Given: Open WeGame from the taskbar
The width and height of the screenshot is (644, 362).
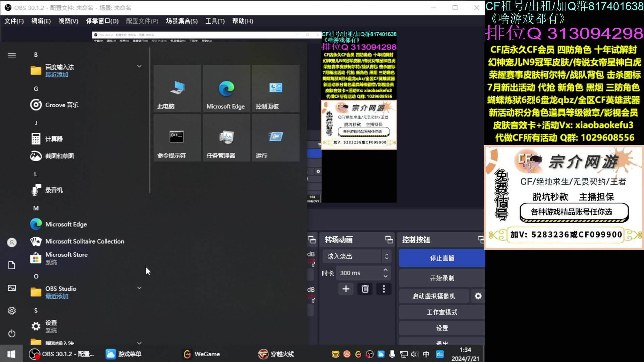Looking at the screenshot, I should point(201,354).
